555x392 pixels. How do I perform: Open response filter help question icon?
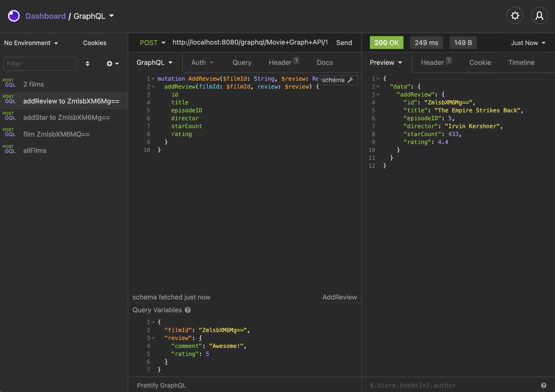(544, 385)
